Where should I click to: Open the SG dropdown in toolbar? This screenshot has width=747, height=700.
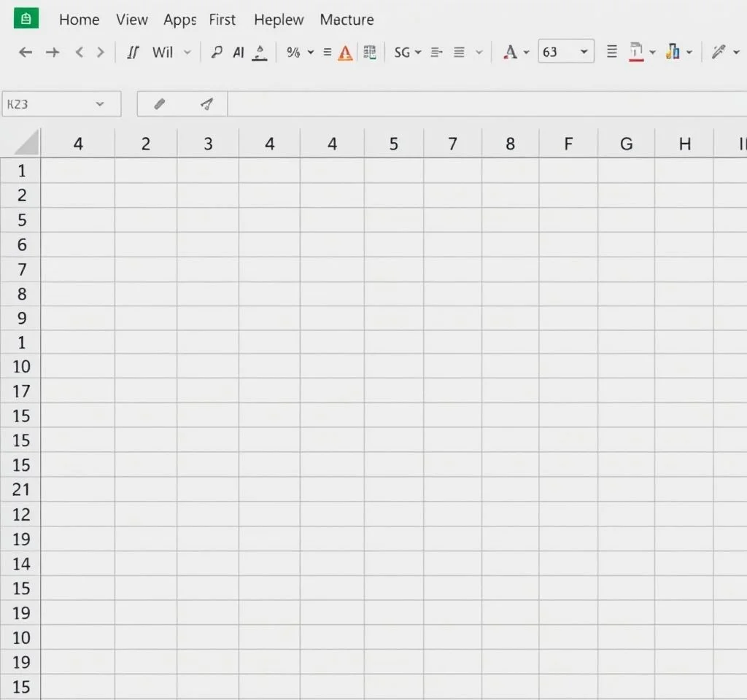pos(408,52)
